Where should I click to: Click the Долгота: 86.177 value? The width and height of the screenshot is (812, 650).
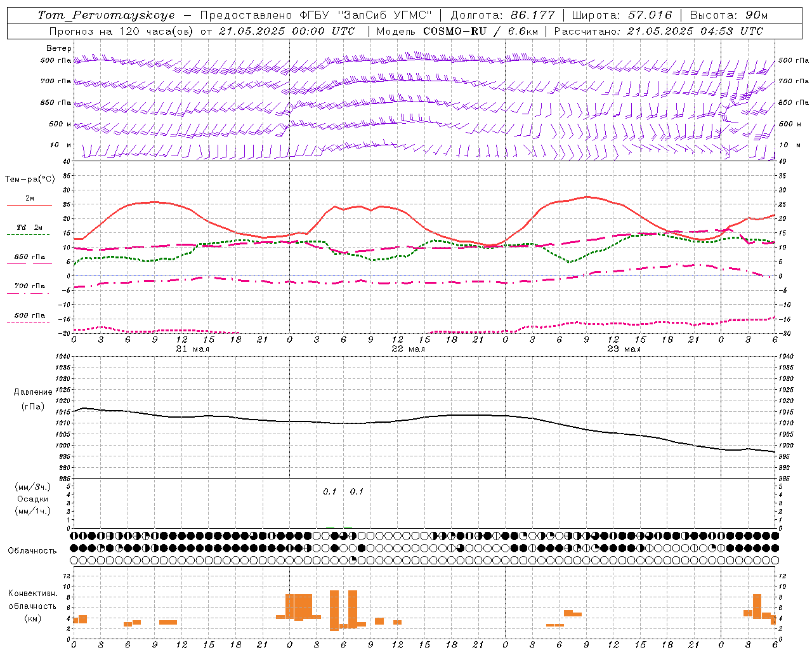tap(502, 15)
